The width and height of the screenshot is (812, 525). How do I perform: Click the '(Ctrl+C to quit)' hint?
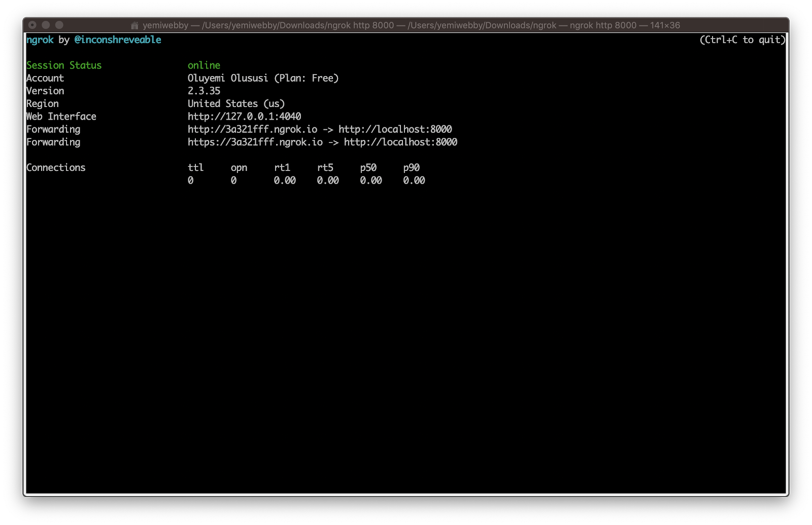[x=742, y=40]
